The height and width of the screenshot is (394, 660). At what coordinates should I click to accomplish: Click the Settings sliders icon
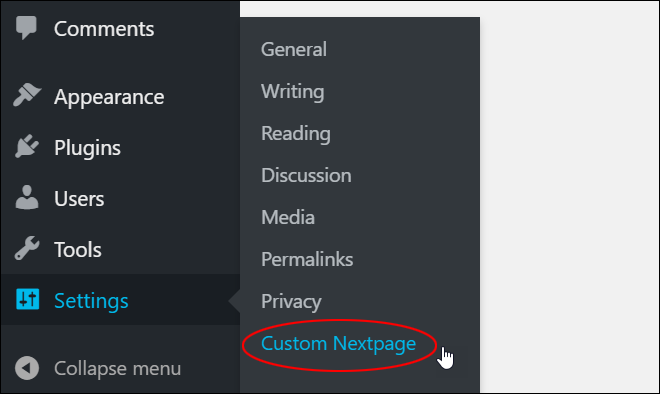pos(27,299)
